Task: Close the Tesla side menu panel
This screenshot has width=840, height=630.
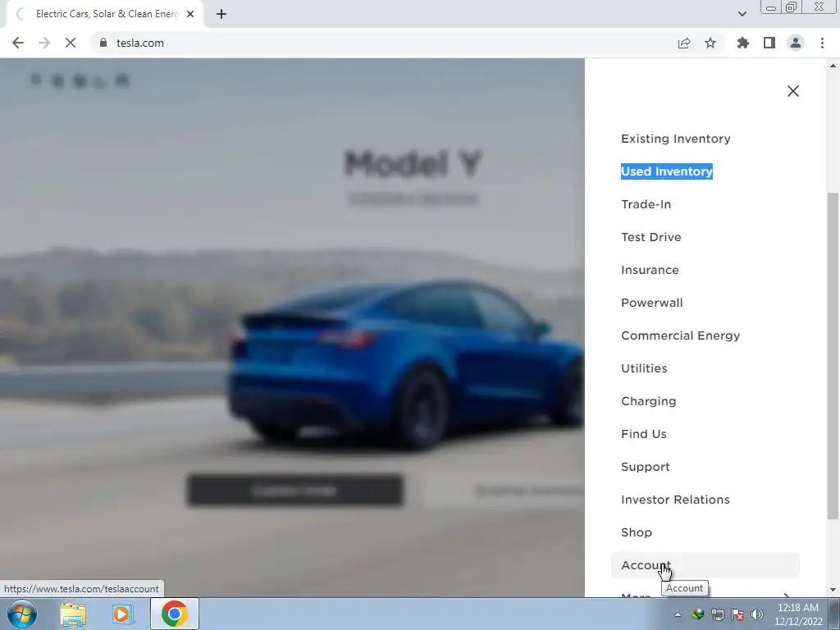Action: click(793, 91)
